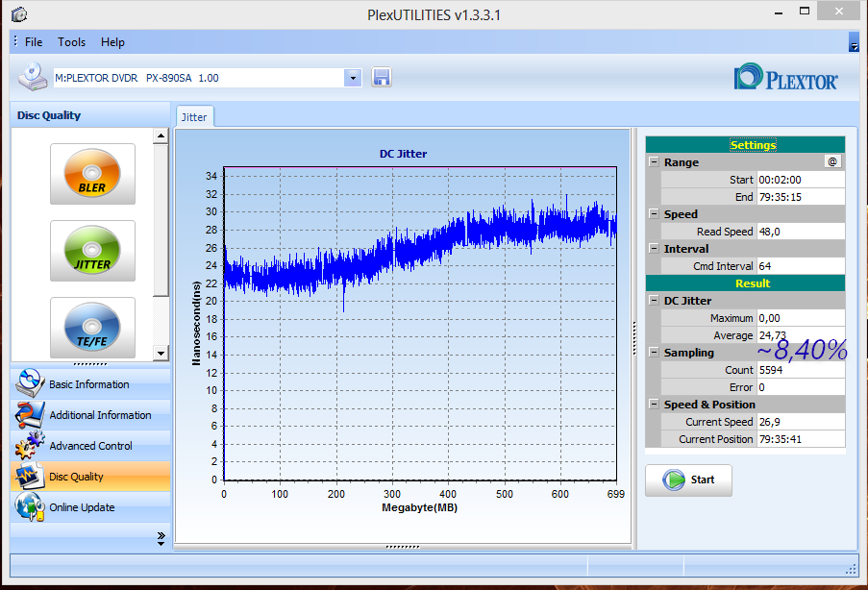Viewport: 868px width, 590px height.
Task: Click the Settings header
Action: 745,145
